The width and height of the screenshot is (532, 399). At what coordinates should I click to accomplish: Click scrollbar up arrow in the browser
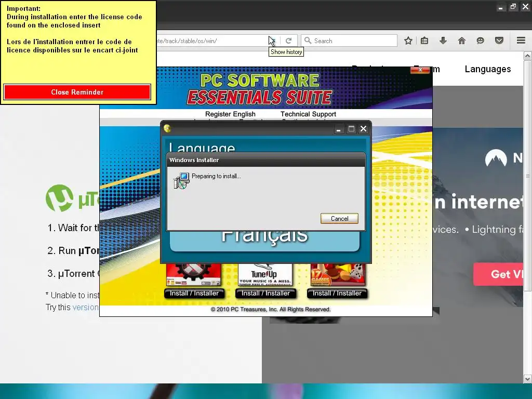pyautogui.click(x=528, y=56)
